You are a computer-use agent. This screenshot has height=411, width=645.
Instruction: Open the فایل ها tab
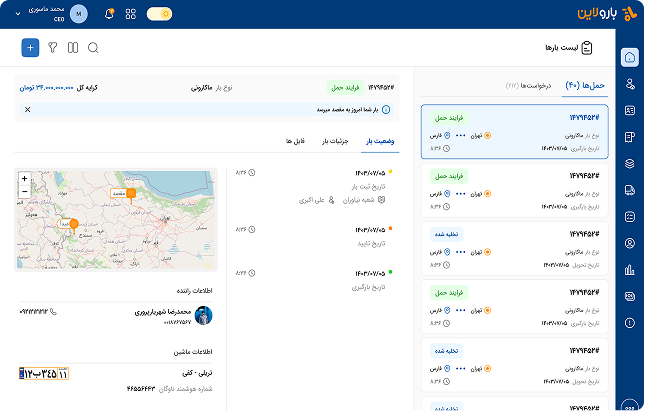click(x=295, y=141)
